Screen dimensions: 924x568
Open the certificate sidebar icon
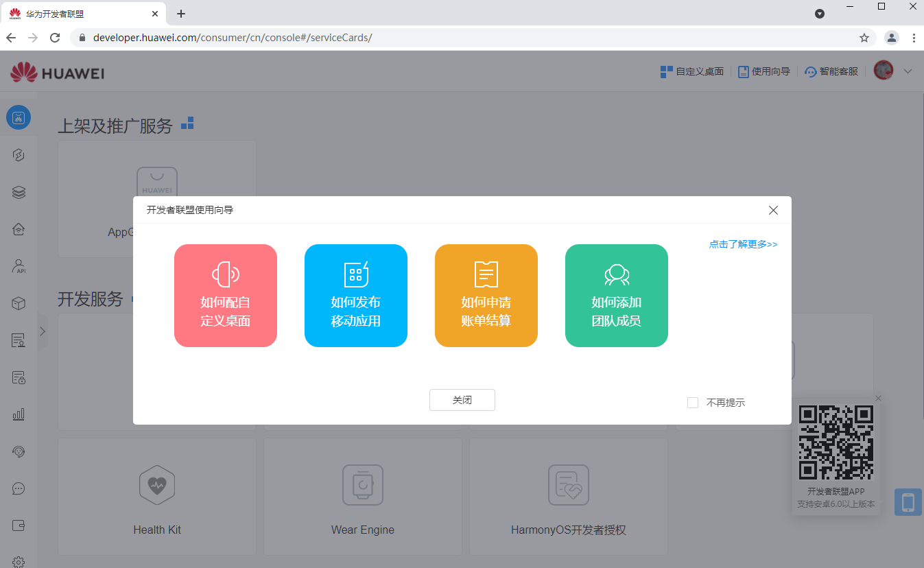(x=19, y=340)
